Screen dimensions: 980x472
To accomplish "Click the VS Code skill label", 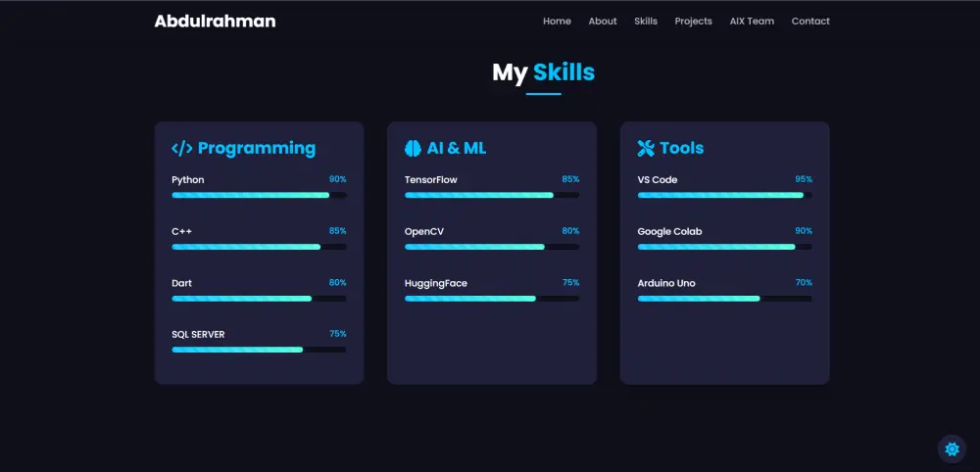I will click(658, 180).
